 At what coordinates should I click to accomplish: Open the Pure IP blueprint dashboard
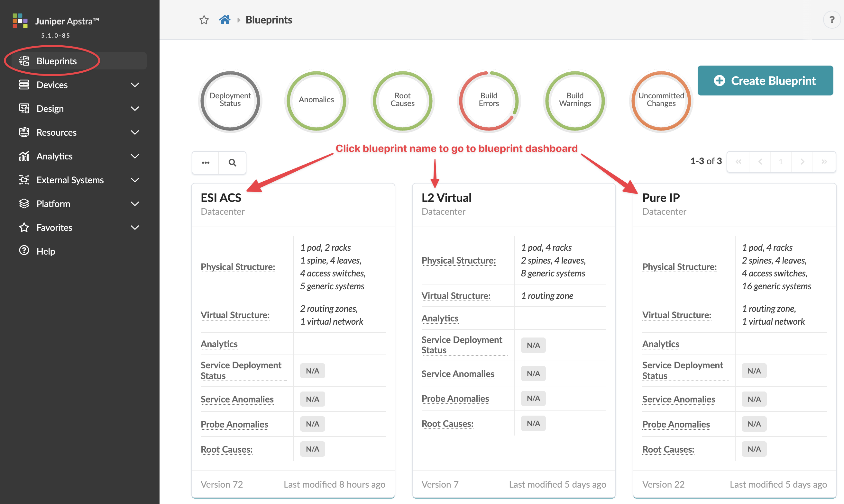tap(661, 198)
